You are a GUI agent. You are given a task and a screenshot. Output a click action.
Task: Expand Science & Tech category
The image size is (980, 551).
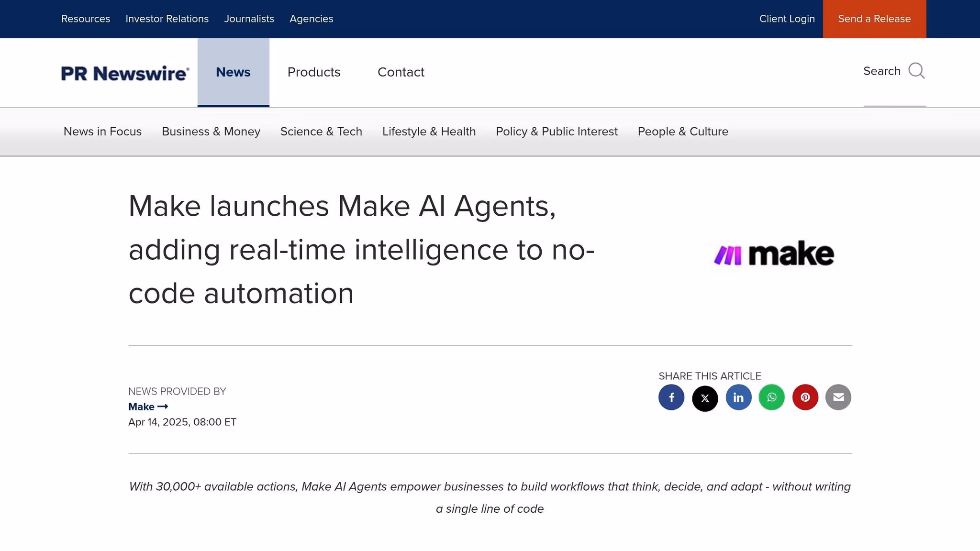(x=321, y=132)
